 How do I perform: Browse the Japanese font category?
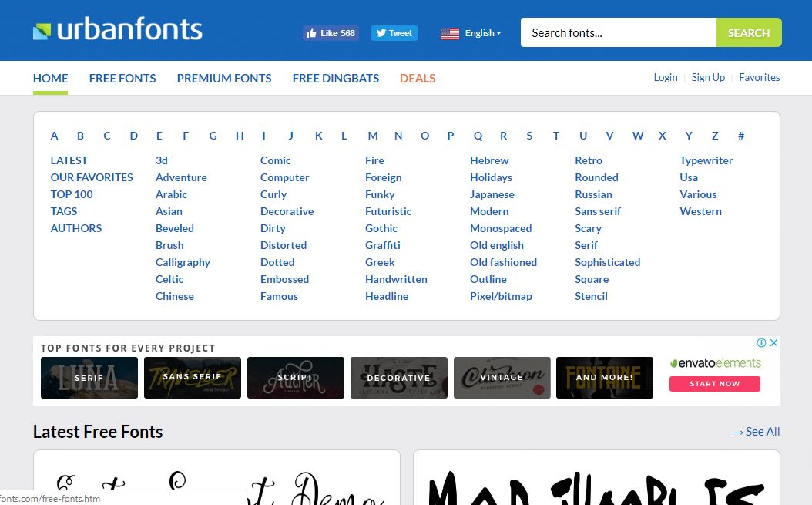click(492, 194)
